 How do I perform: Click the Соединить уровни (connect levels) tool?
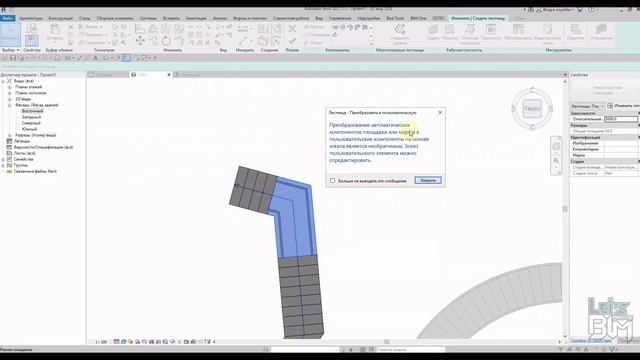click(x=400, y=33)
